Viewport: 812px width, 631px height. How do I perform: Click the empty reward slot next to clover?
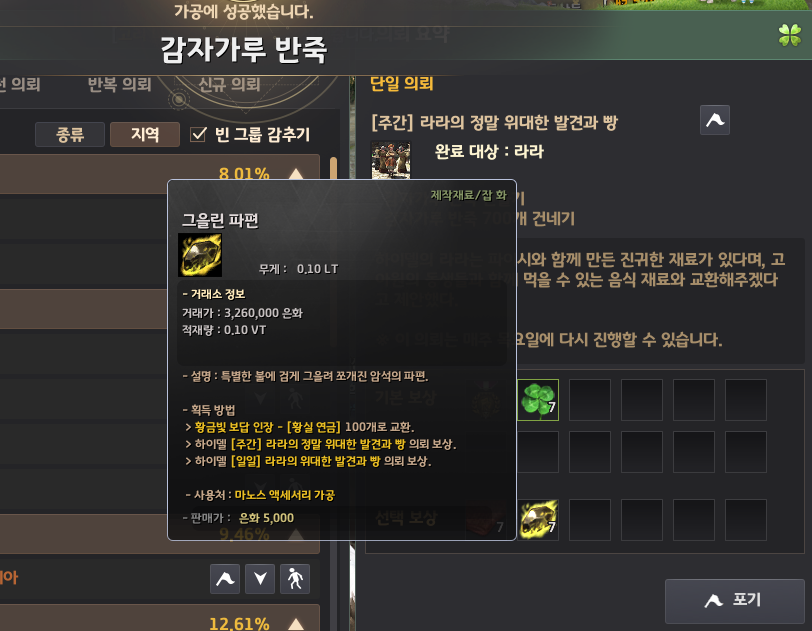tap(590, 400)
